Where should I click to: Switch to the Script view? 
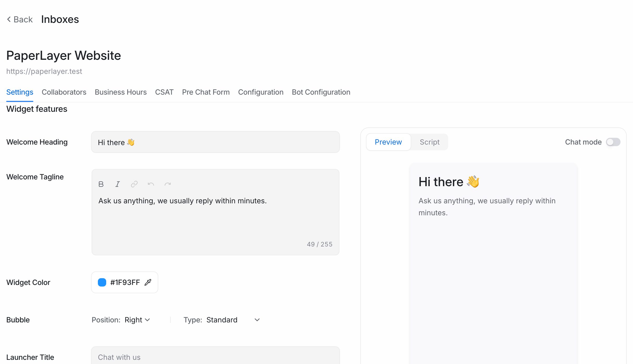click(429, 142)
